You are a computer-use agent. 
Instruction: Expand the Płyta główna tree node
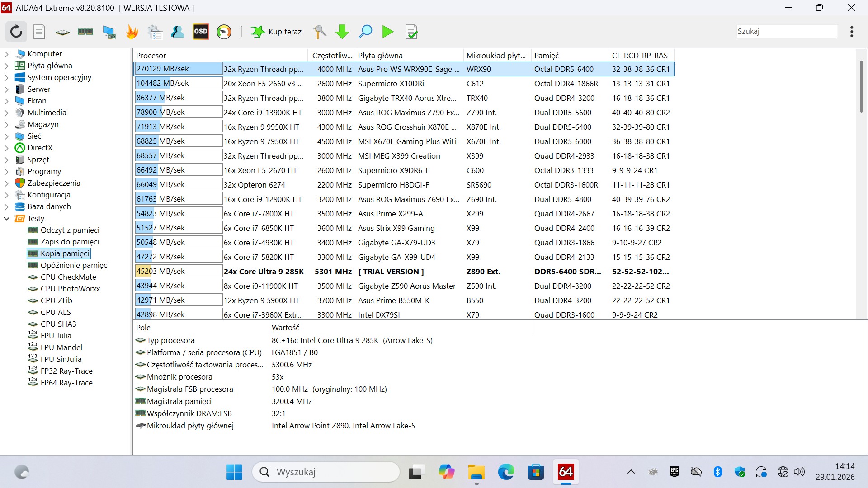[x=6, y=66]
